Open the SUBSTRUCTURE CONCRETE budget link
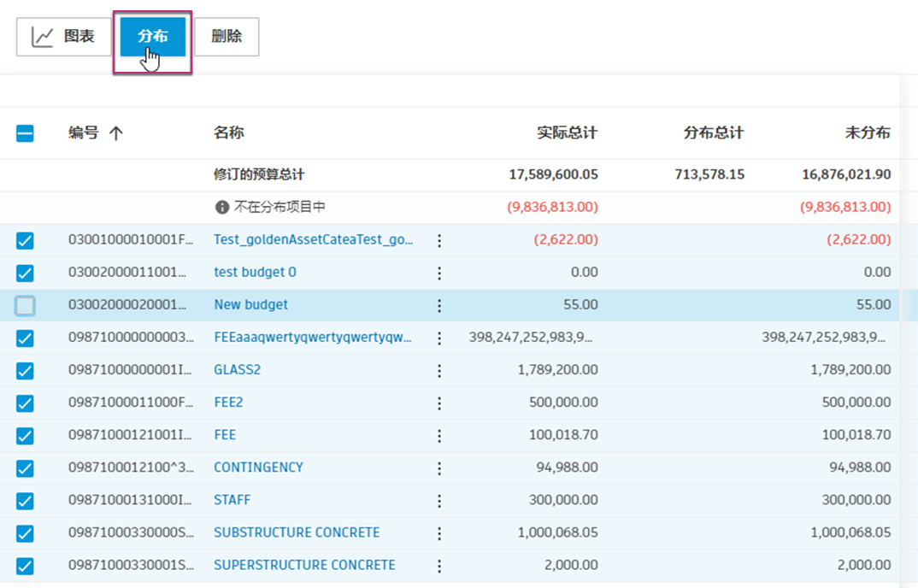918x588 pixels. (297, 532)
